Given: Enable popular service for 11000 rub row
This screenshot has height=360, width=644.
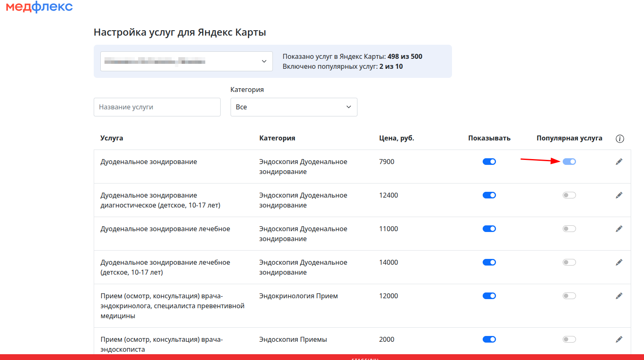Looking at the screenshot, I should [569, 229].
